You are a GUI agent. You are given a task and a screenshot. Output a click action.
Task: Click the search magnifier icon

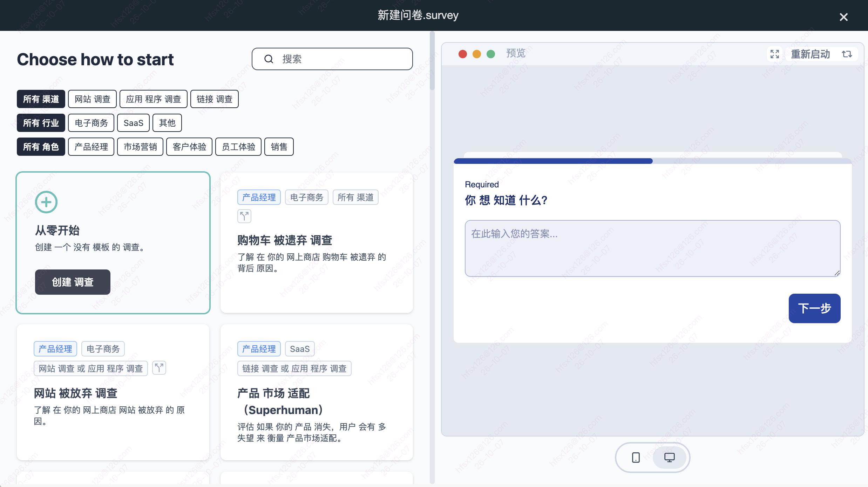pos(269,59)
